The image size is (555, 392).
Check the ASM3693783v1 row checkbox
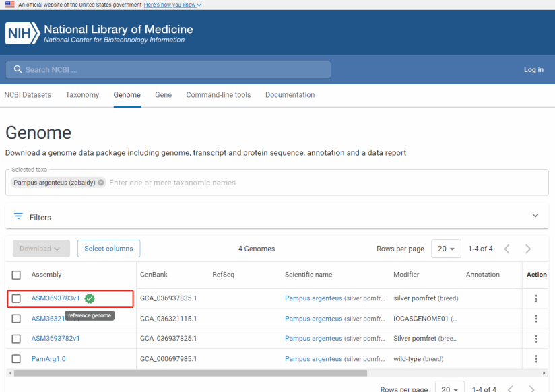(x=16, y=298)
